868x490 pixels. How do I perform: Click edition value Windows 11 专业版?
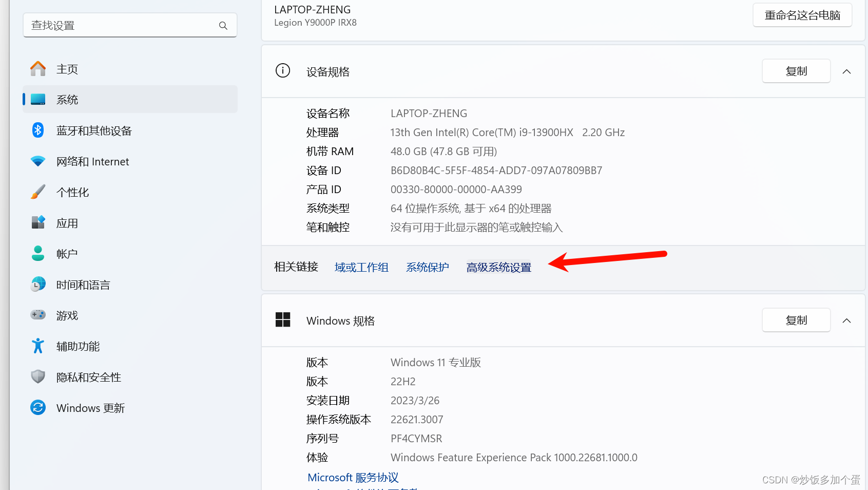(436, 363)
